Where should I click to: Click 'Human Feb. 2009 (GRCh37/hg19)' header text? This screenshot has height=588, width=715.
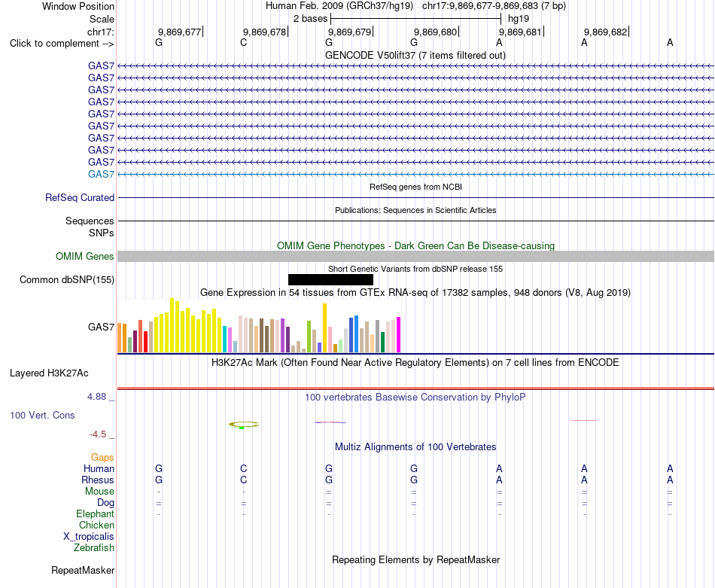tap(339, 6)
